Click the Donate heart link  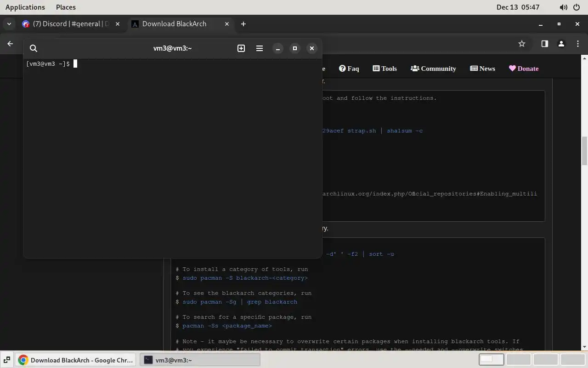click(524, 69)
